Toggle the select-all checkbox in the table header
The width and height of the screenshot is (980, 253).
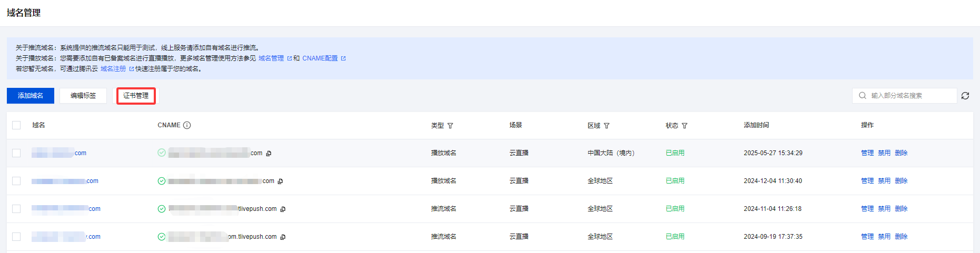click(x=16, y=125)
